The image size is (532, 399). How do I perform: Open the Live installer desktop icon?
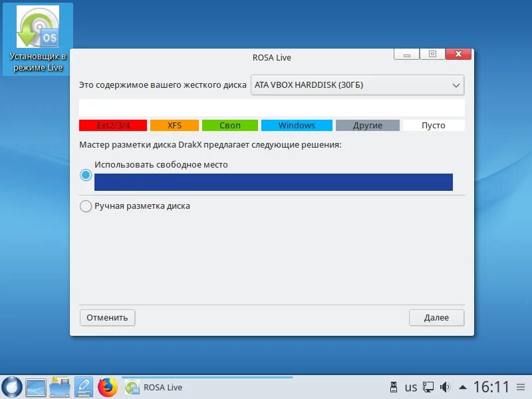tap(38, 39)
